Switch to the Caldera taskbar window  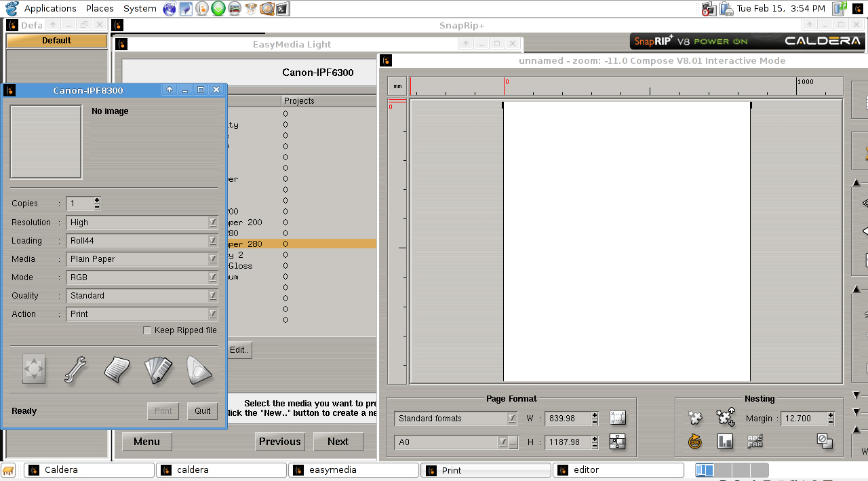(90, 469)
